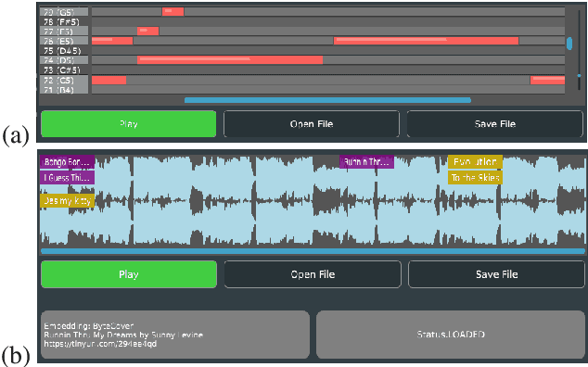Image resolution: width=588 pixels, height=367 pixels.
Task: Select the first red note at E5 row start
Action: [x=112, y=41]
